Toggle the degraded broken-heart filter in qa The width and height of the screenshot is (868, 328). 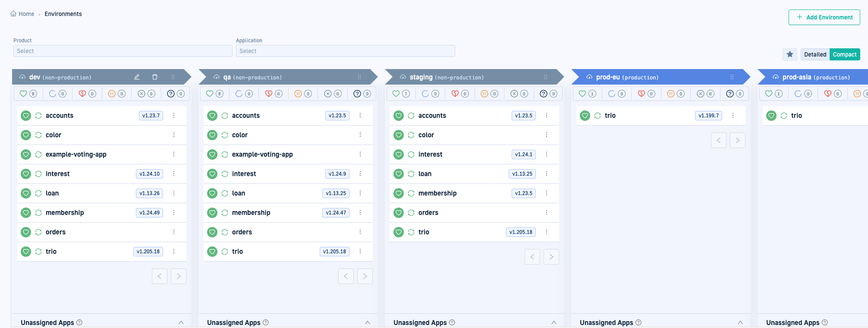click(x=273, y=94)
